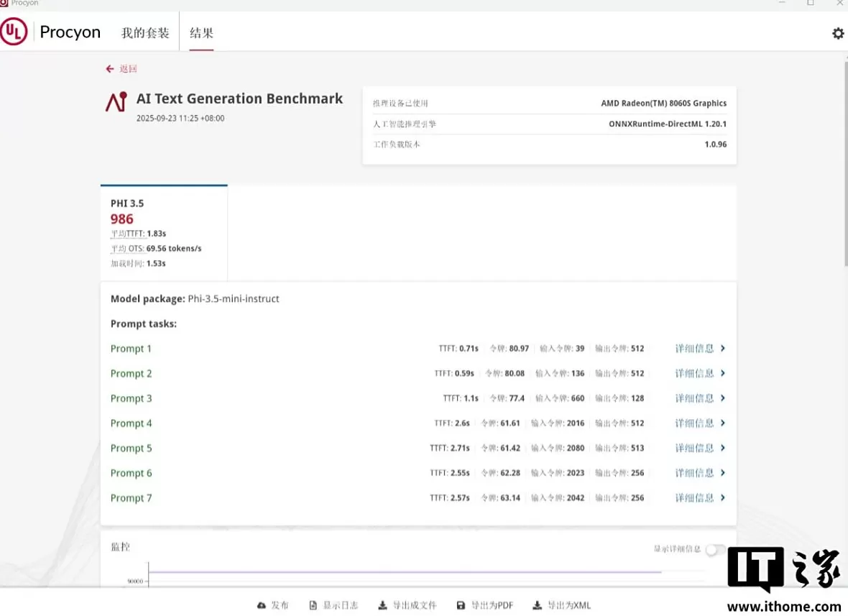Screen dimensions: 848x616
Task: Open 详细信息 for Prompt 3
Action: pos(699,398)
